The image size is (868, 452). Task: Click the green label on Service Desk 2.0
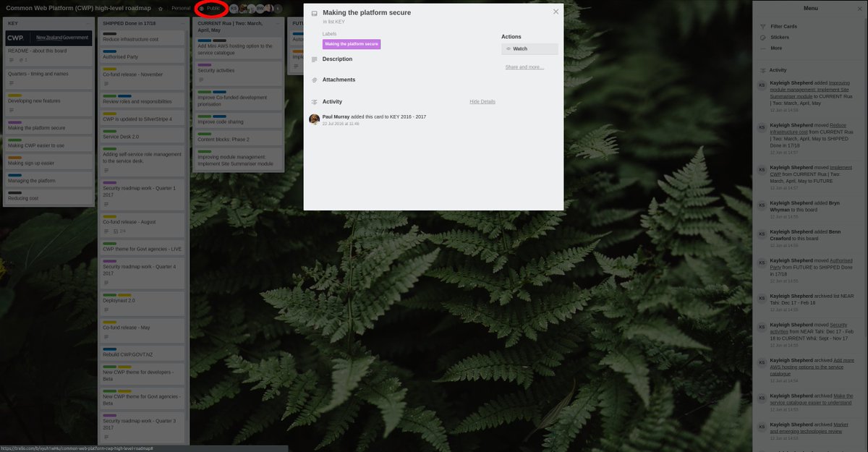coord(109,131)
